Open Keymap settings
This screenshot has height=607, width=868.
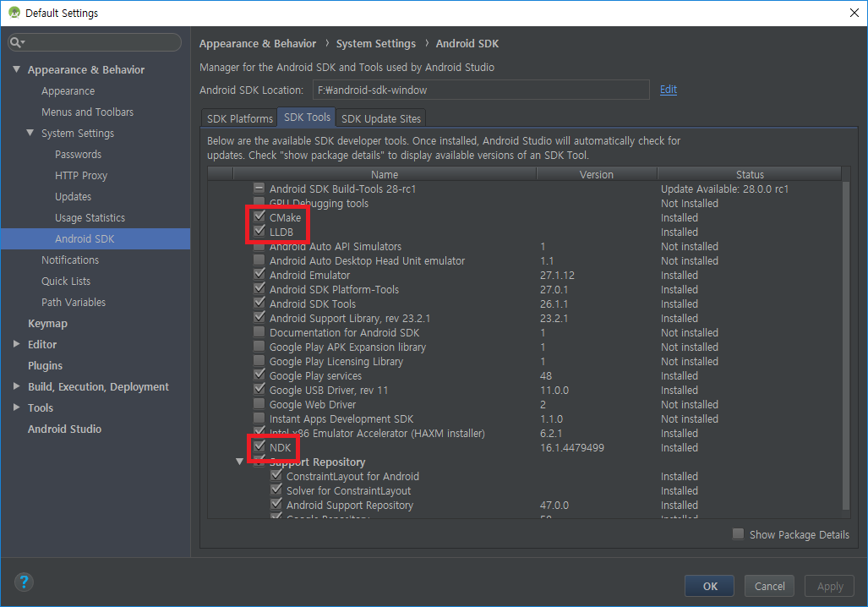point(47,323)
